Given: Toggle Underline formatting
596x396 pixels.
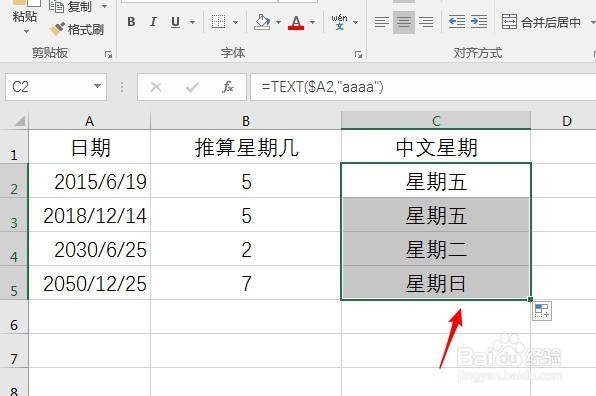Looking at the screenshot, I should [175, 22].
